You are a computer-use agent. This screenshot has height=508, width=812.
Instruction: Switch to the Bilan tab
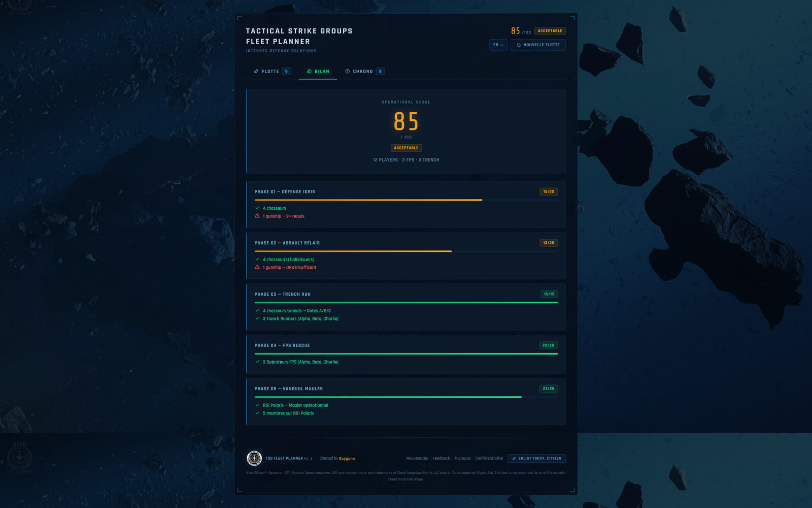(x=318, y=71)
